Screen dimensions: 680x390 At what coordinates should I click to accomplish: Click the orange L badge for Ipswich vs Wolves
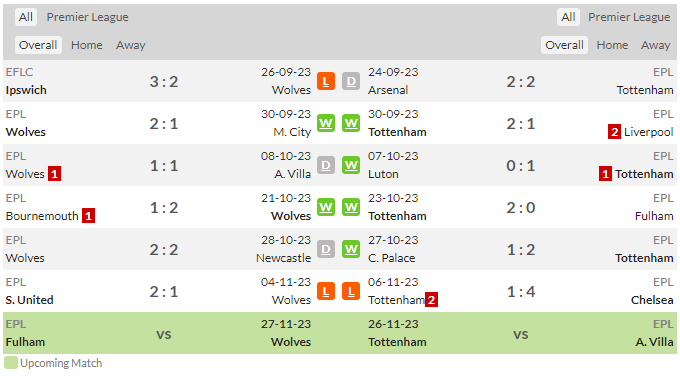pos(326,82)
